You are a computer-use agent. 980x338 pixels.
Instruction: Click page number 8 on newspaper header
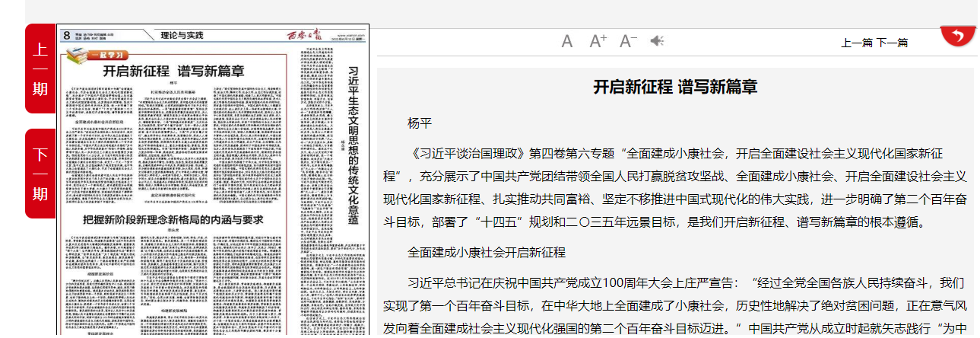point(67,35)
